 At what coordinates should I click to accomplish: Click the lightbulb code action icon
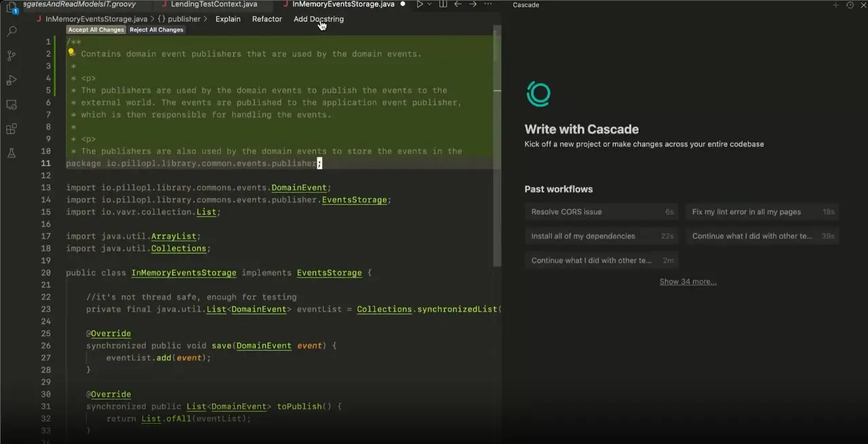[x=71, y=52]
